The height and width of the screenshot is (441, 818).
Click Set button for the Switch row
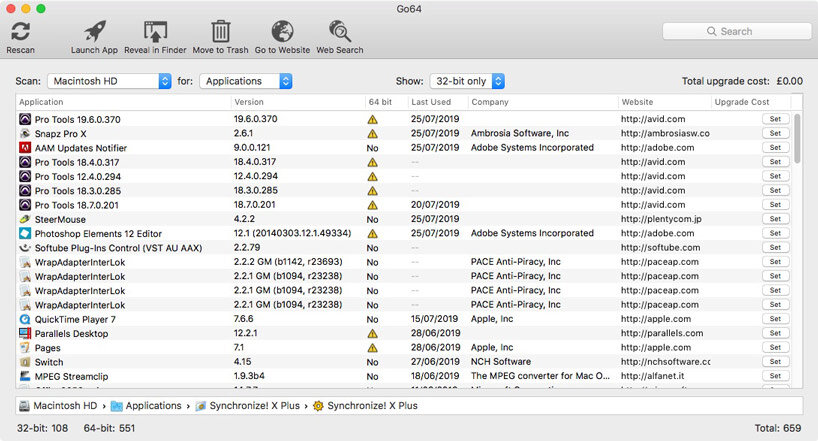pyautogui.click(x=775, y=362)
